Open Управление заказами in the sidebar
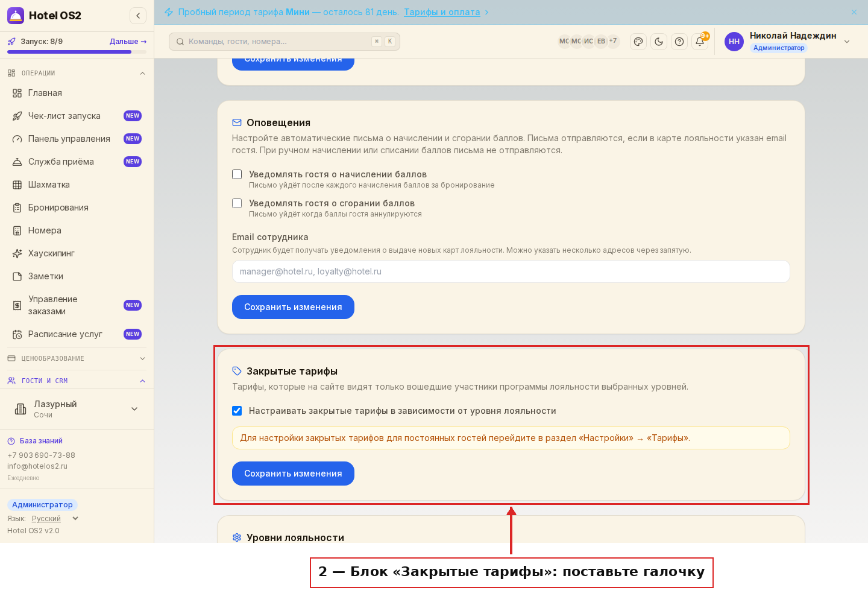The image size is (868, 602). coord(77,305)
